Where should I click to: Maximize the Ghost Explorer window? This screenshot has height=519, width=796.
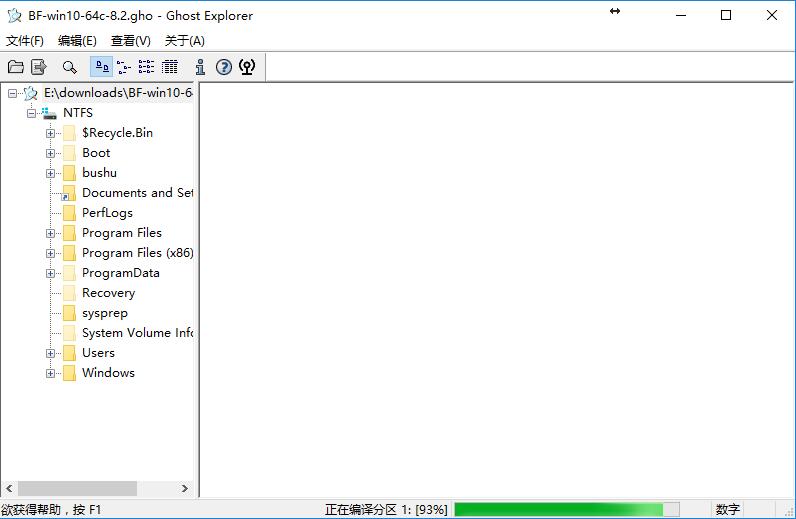click(x=726, y=15)
